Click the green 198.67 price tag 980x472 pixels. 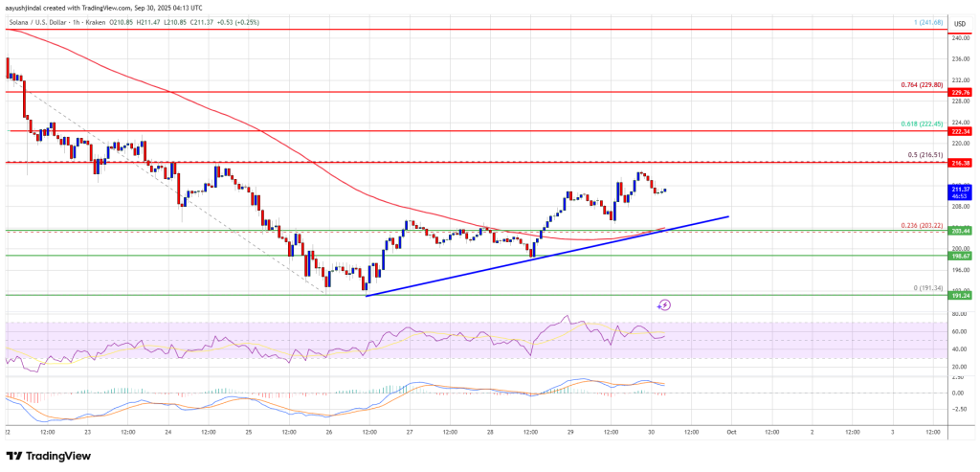coord(959,256)
